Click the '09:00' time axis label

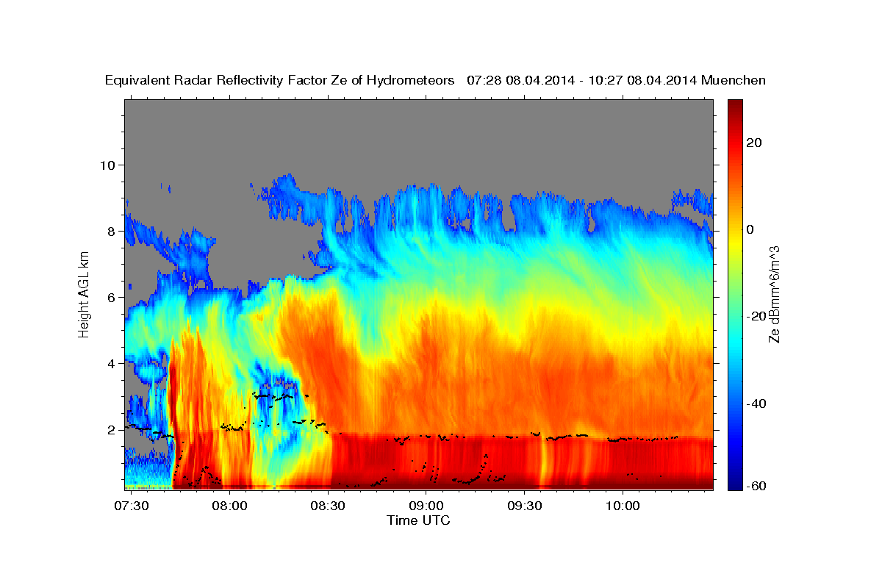[426, 506]
